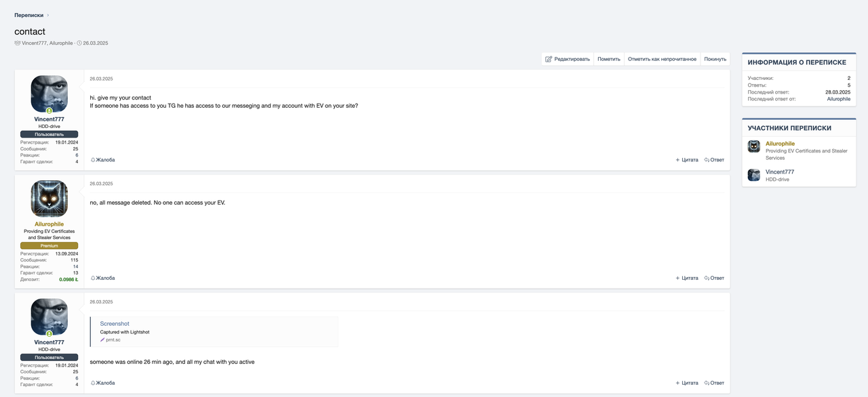Open the Lightshot Screenshot link

pyautogui.click(x=115, y=324)
